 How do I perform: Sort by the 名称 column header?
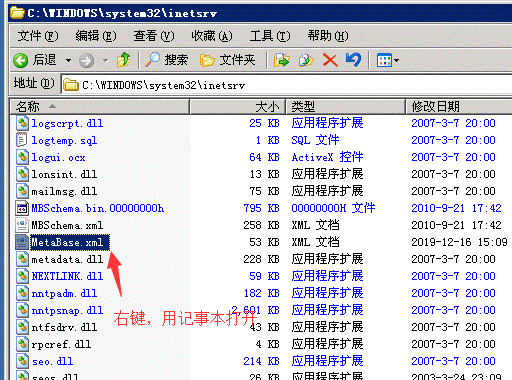[x=99, y=107]
